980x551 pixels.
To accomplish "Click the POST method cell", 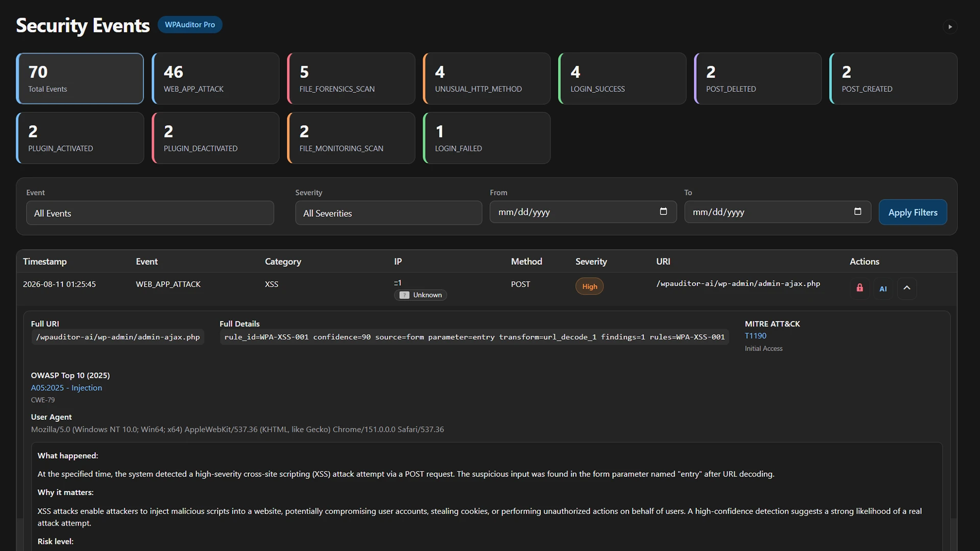I will click(x=521, y=284).
